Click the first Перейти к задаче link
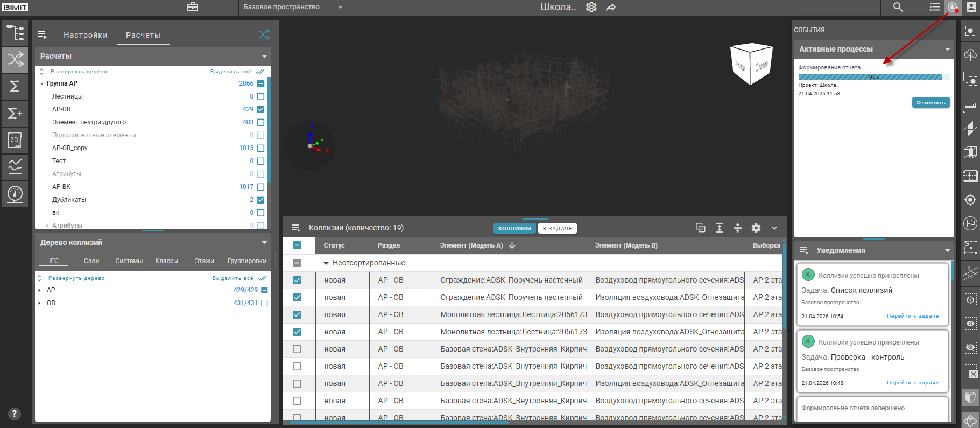Viewport: 980px width, 428px height. coord(912,316)
